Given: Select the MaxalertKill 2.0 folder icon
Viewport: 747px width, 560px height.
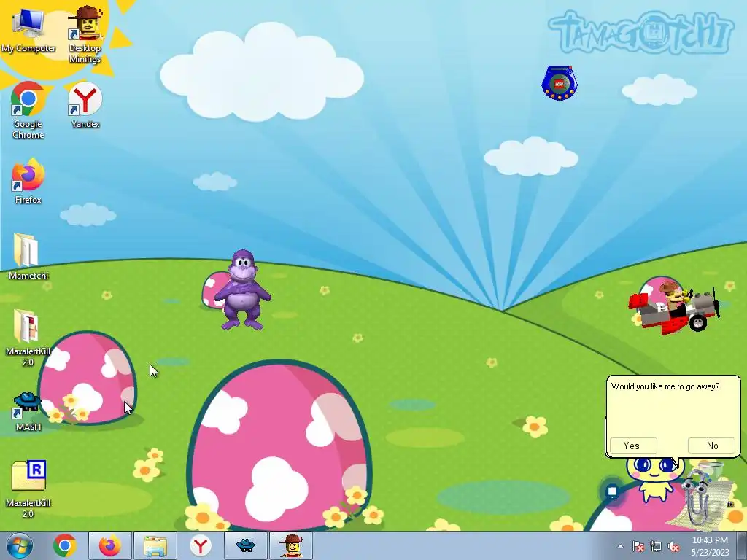Looking at the screenshot, I should click(28, 338).
